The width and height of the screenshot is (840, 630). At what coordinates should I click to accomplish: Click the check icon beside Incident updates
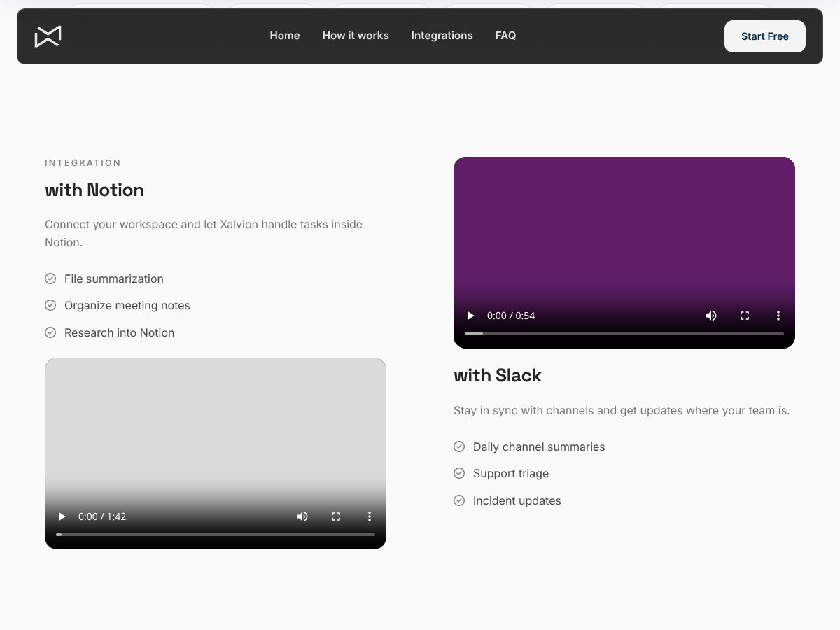[459, 500]
